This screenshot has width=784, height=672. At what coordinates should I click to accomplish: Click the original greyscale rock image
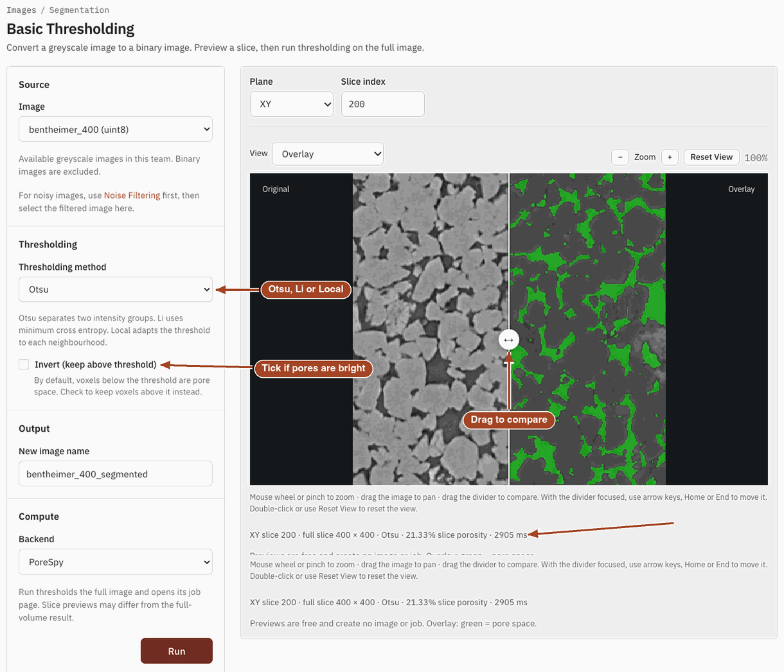(x=431, y=329)
